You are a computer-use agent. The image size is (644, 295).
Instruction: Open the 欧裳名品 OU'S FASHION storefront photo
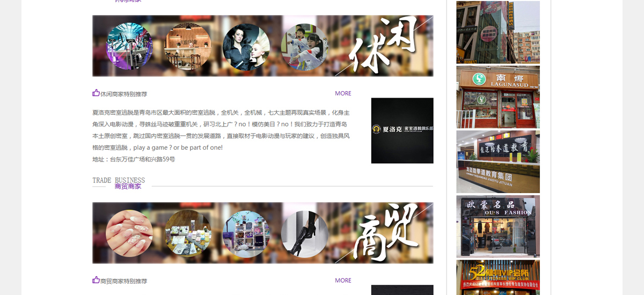click(498, 226)
